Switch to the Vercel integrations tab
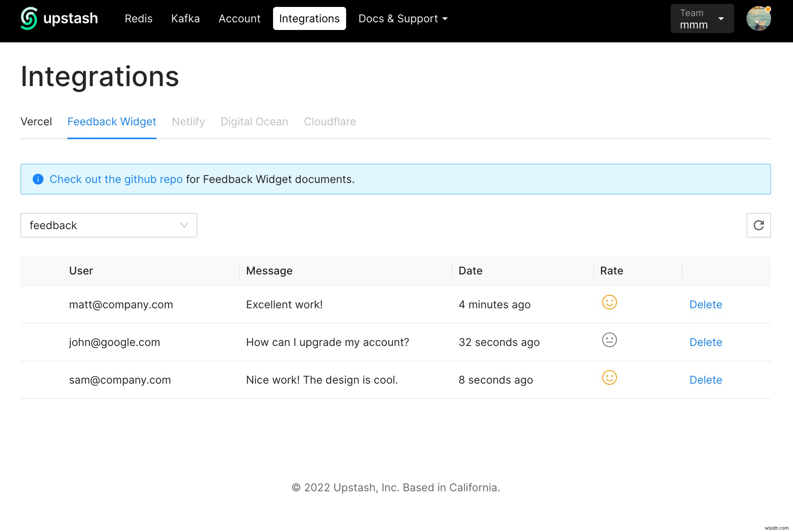The height and width of the screenshot is (532, 793). [35, 122]
